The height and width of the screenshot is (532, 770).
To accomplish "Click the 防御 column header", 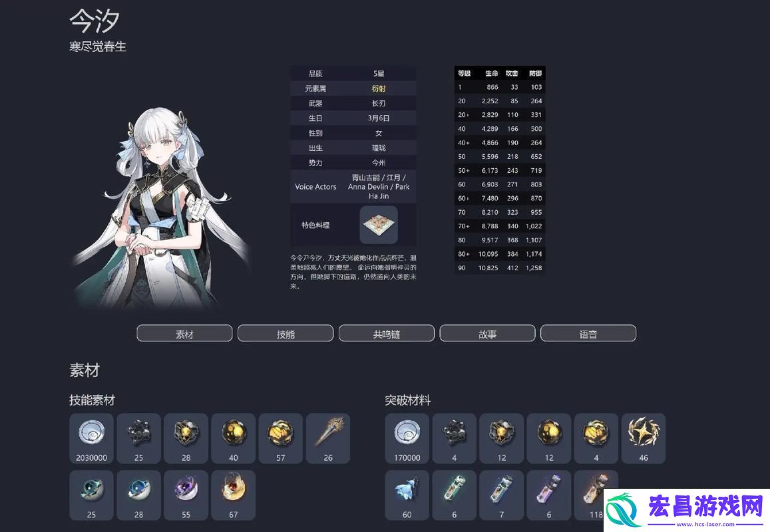I will click(x=535, y=73).
